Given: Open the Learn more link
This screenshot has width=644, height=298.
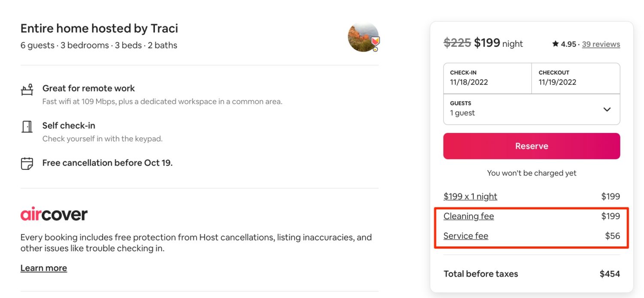Looking at the screenshot, I should click(43, 268).
